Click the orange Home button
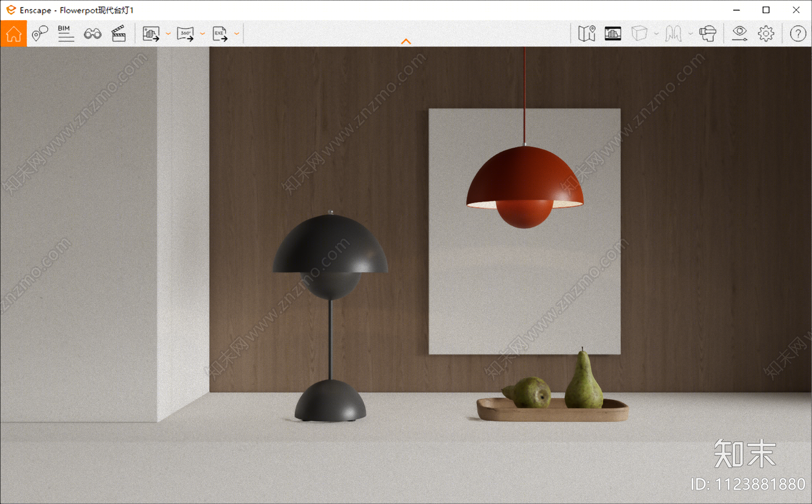Viewport: 812px width, 504px height. [14, 34]
